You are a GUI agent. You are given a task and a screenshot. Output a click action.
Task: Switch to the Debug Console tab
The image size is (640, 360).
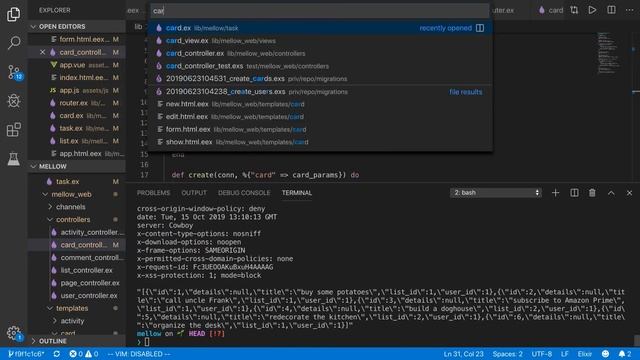click(x=244, y=193)
